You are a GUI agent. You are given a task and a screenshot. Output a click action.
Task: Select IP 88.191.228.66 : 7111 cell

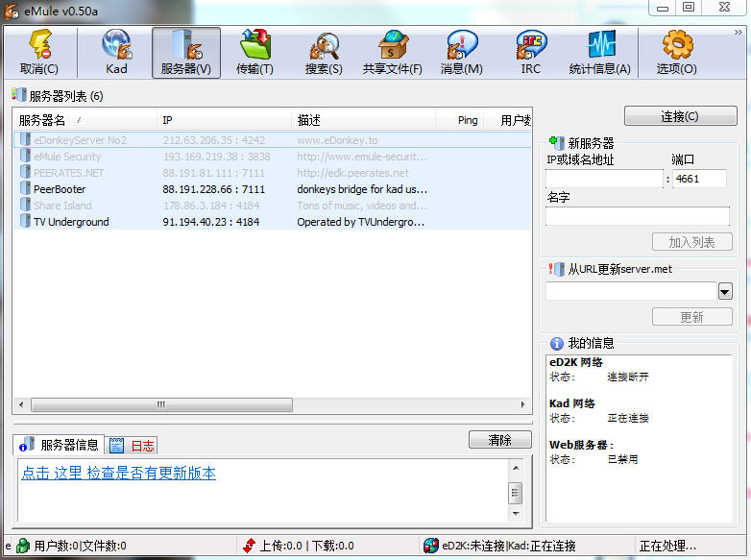(213, 189)
